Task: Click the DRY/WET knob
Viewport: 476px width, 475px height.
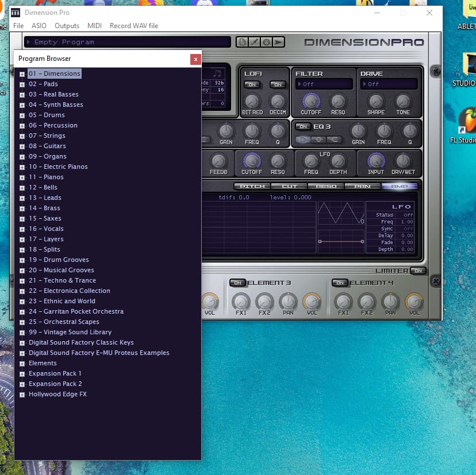Action: tap(403, 161)
